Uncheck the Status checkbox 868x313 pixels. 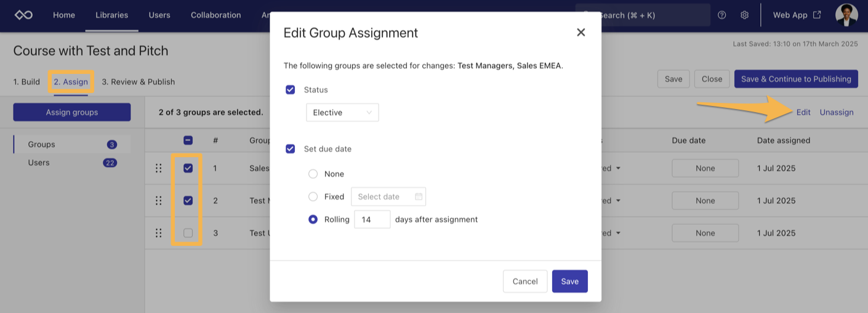click(291, 90)
